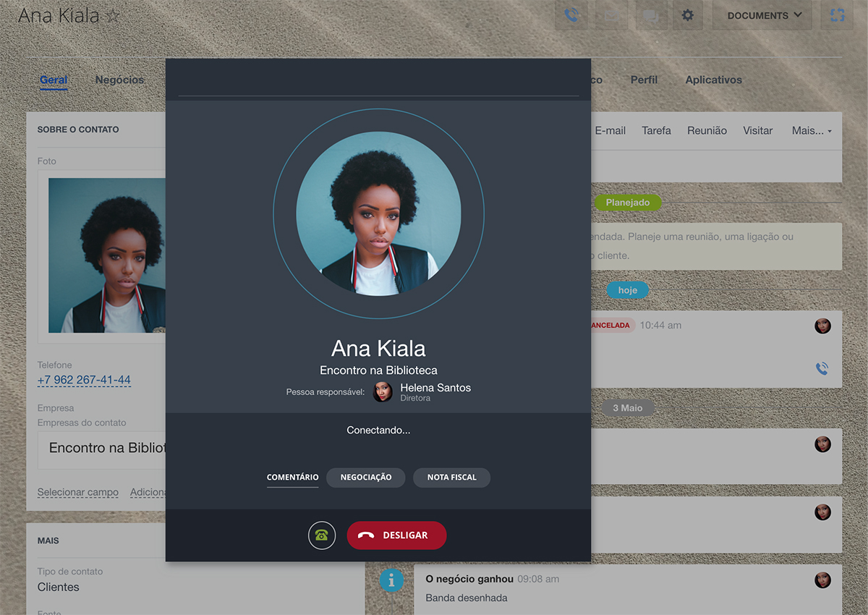Click the NOTA FISCAL button

[x=451, y=478]
